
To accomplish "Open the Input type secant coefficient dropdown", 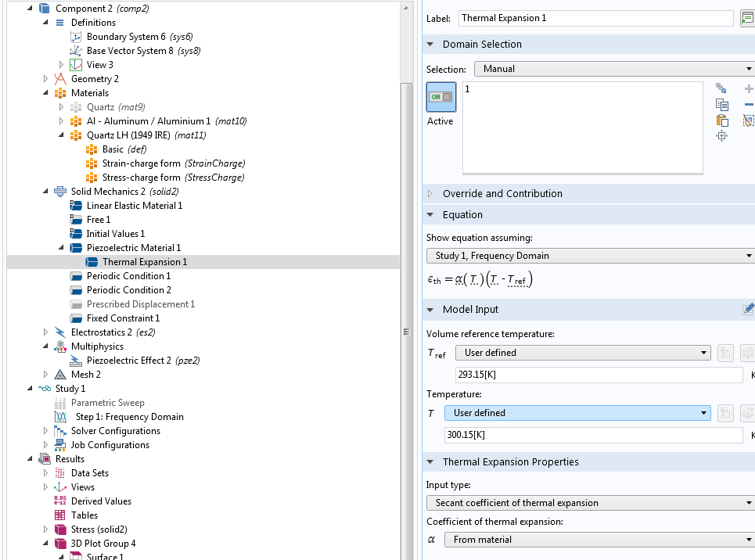I will tap(590, 503).
